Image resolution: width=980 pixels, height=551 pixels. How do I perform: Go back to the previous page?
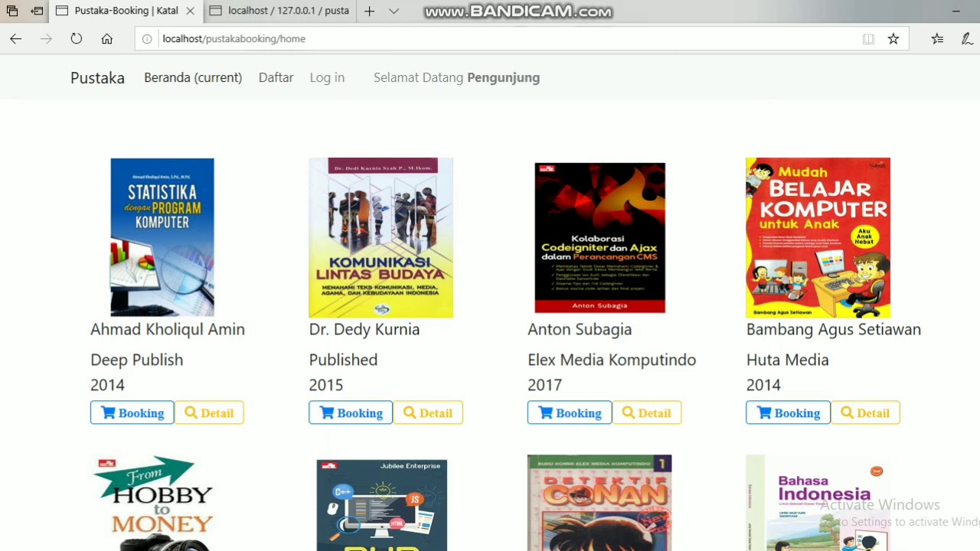tap(15, 38)
